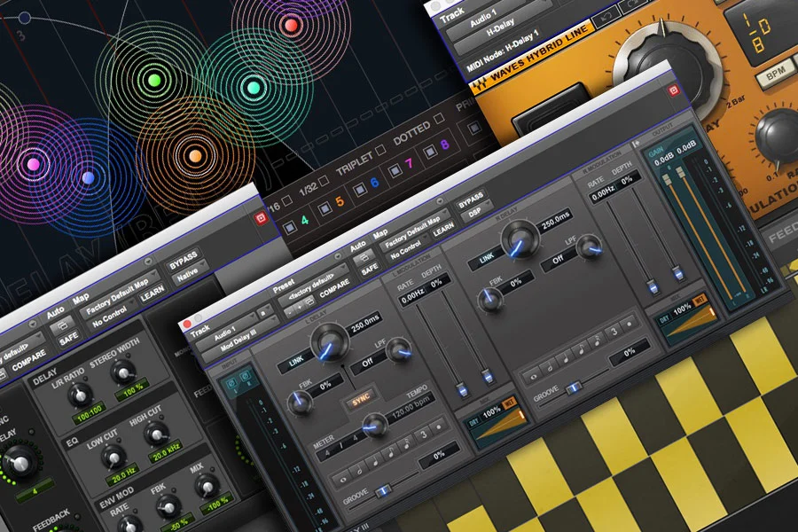Check the DOTTED note checkbox
Viewport: 798px width, 532px height.
pos(439,119)
